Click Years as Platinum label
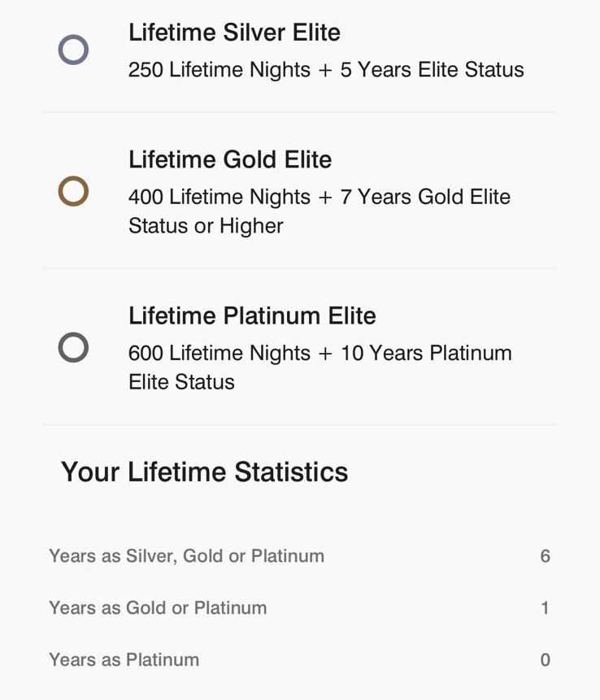 coord(124,659)
